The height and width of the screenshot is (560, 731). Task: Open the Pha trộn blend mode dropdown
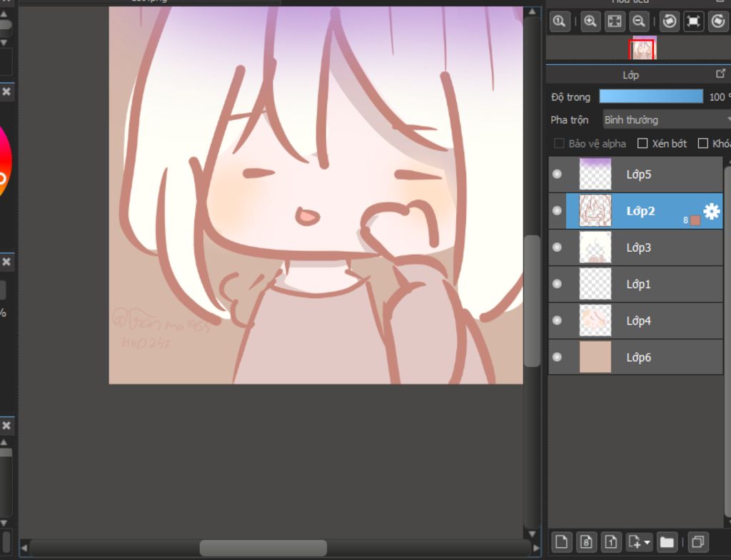click(x=667, y=120)
